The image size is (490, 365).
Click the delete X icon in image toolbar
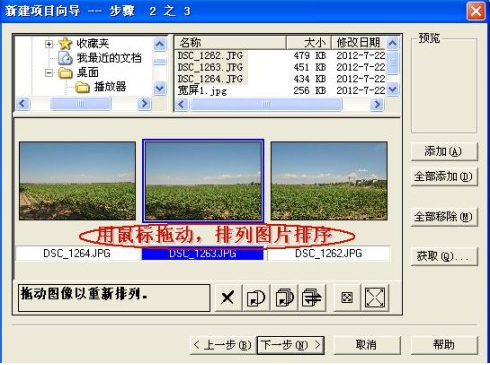click(228, 298)
